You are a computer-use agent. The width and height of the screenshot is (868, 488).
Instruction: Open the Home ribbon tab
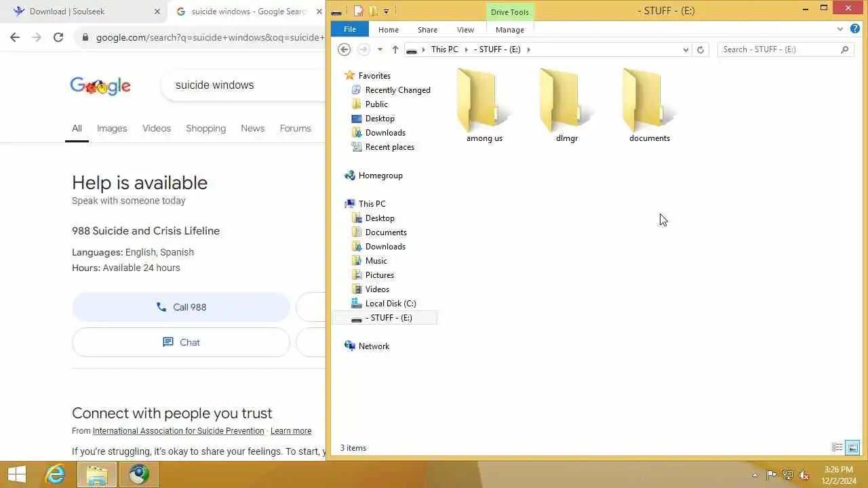pyautogui.click(x=389, y=30)
